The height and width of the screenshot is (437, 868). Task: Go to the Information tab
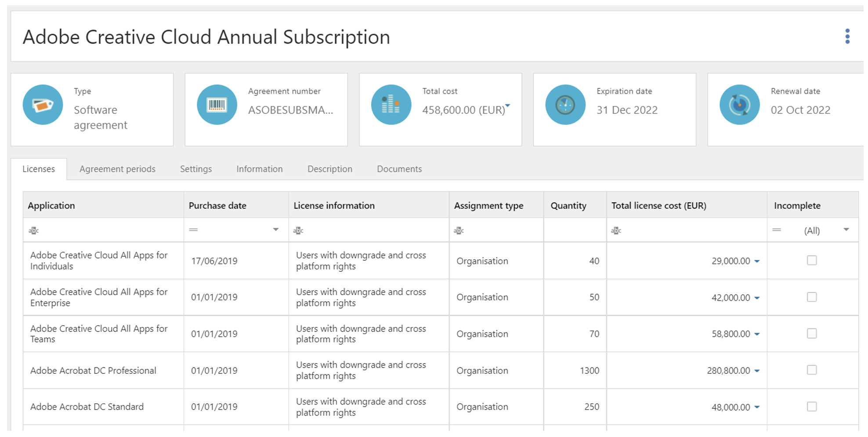pos(260,169)
